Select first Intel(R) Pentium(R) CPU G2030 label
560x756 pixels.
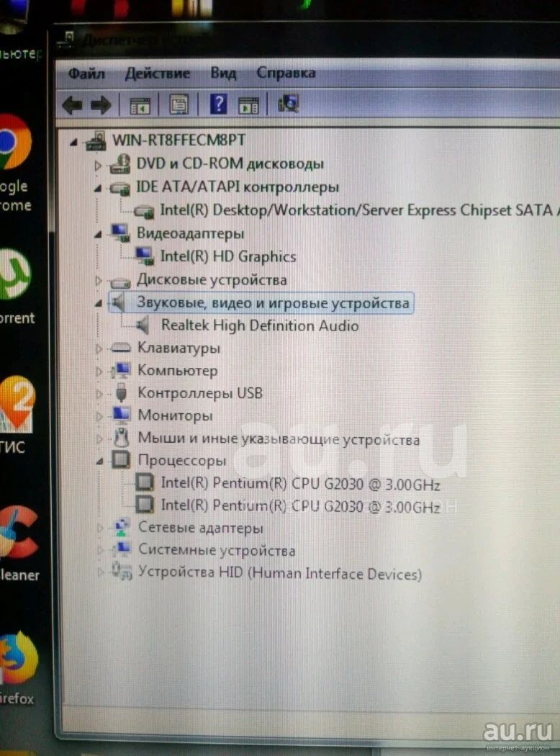pyautogui.click(x=301, y=483)
